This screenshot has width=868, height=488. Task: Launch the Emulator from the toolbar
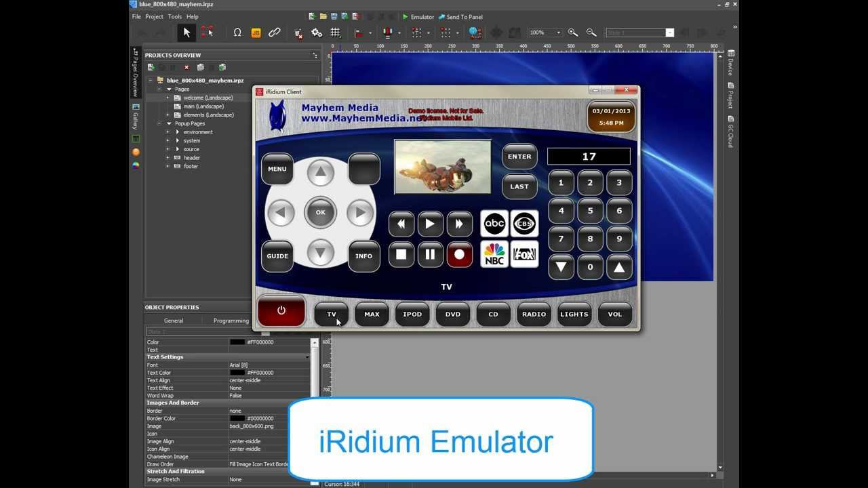click(418, 16)
